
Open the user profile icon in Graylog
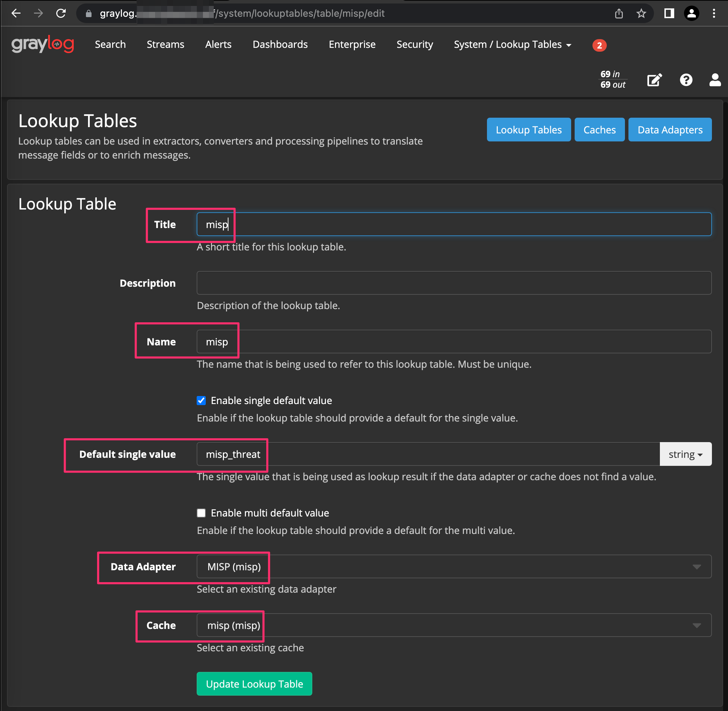(715, 80)
